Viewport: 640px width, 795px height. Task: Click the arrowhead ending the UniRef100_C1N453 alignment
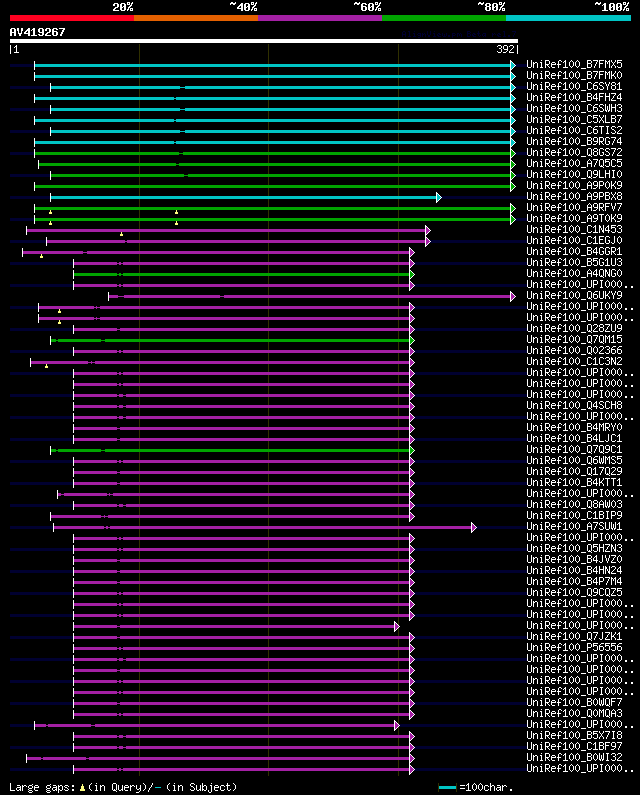(428, 231)
